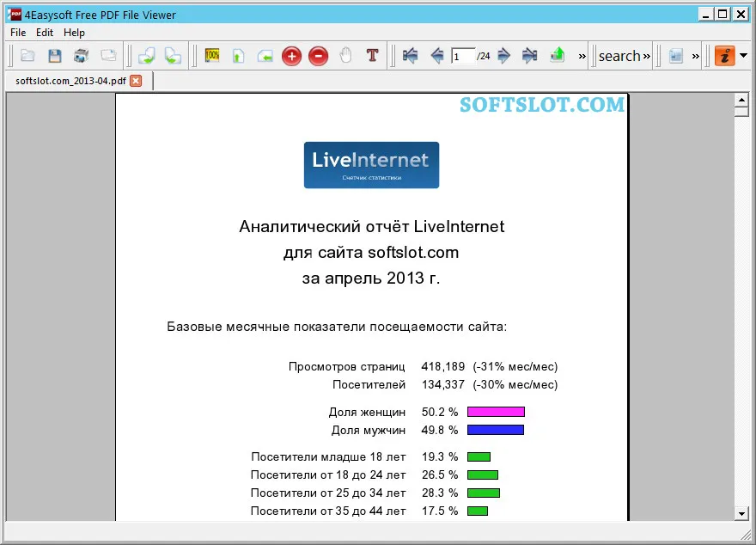Screen dimensions: 756x545
Task: Open the Help menu
Action: [74, 33]
